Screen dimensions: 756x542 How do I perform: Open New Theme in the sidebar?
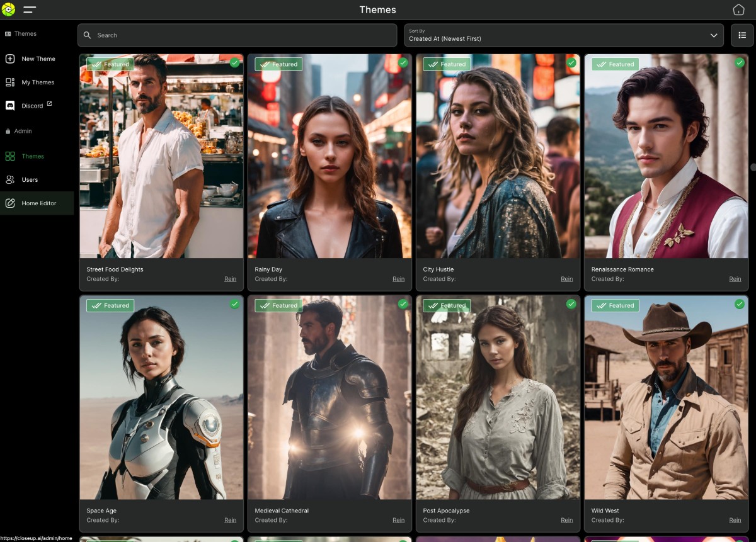click(x=37, y=59)
